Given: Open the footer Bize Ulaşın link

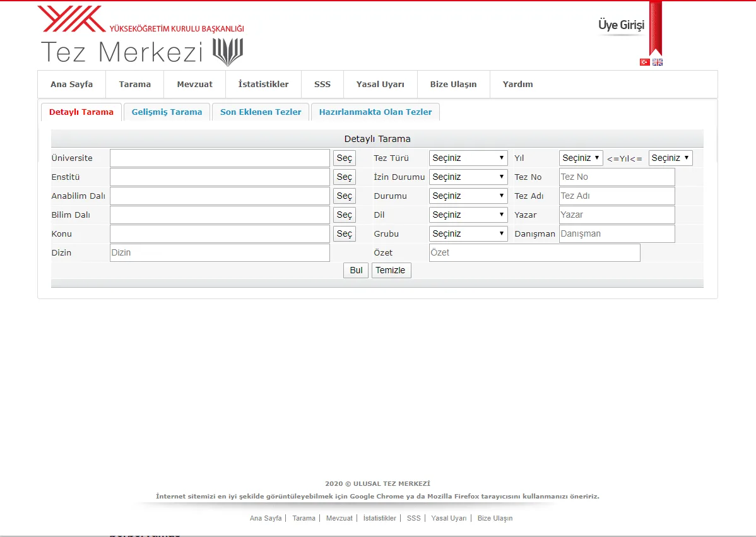Looking at the screenshot, I should pyautogui.click(x=495, y=518).
